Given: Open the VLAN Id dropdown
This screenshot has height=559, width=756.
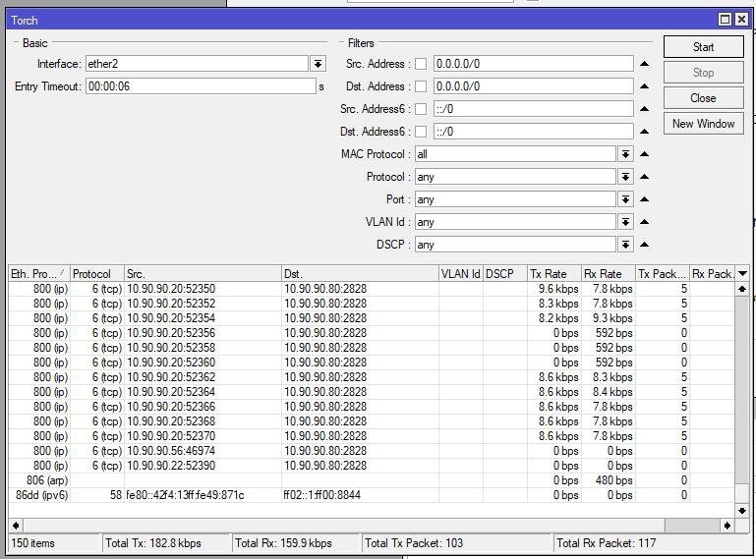Looking at the screenshot, I should click(x=625, y=222).
